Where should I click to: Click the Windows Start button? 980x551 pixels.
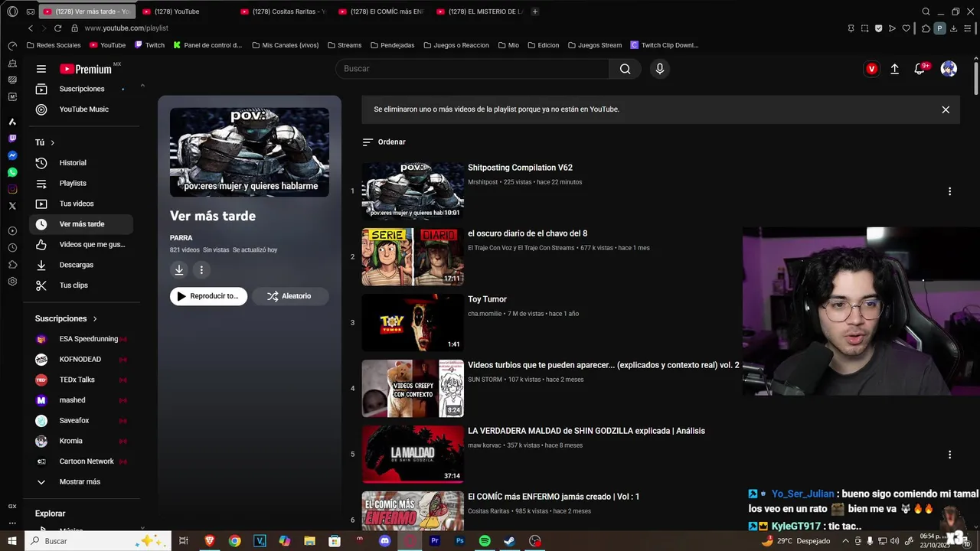(x=12, y=541)
